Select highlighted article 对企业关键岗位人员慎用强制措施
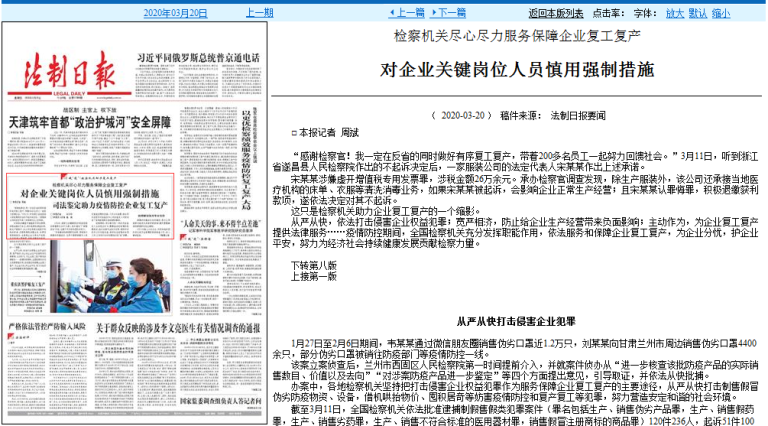 90,193
